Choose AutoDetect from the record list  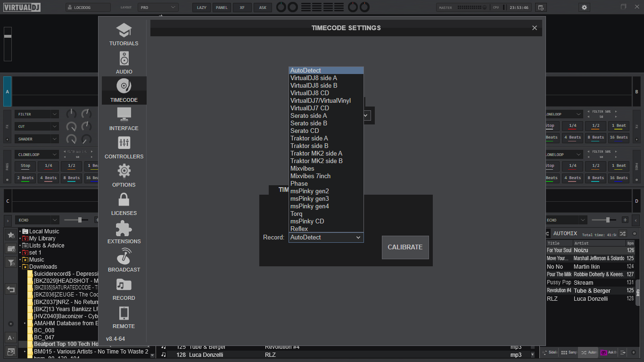click(x=326, y=71)
